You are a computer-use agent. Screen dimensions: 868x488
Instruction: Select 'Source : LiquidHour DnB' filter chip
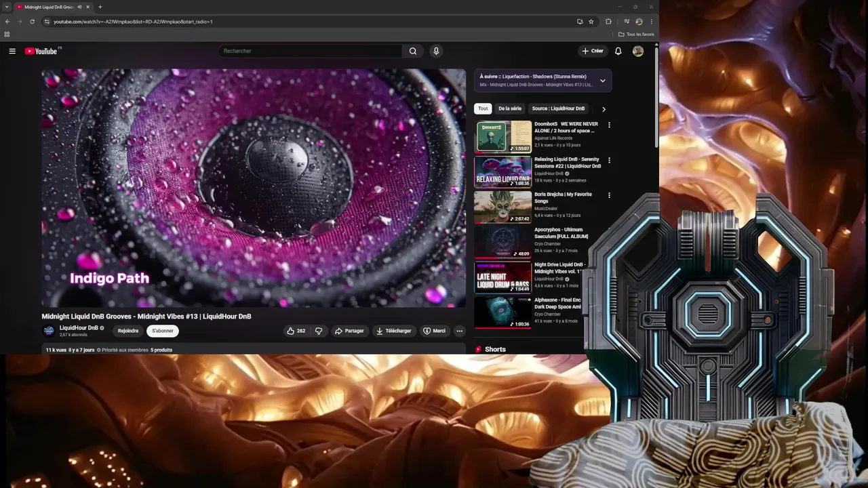pyautogui.click(x=558, y=108)
